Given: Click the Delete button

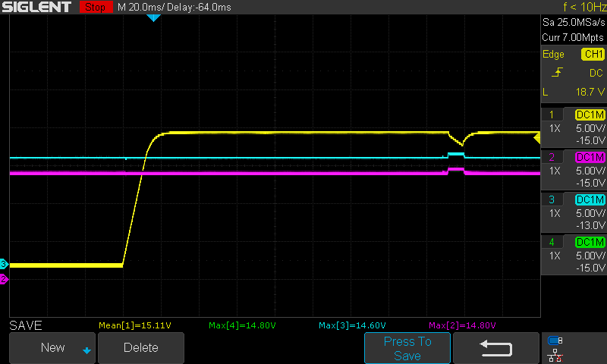Looking at the screenshot, I should (x=141, y=347).
